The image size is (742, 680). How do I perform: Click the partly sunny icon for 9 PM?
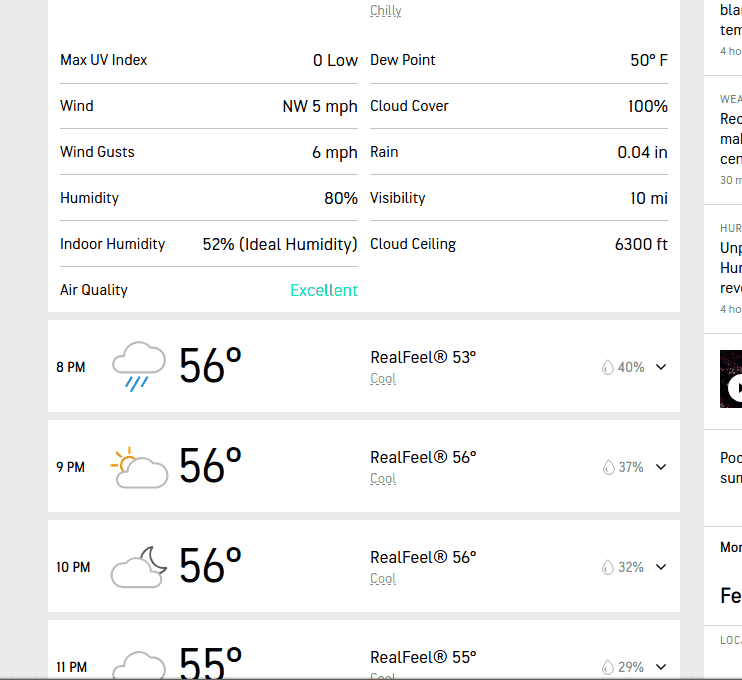139,467
